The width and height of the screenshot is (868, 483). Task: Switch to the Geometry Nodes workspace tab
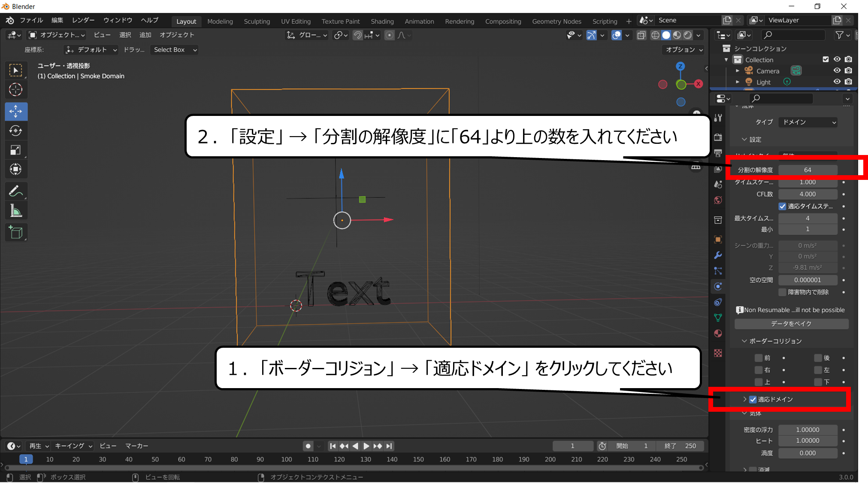point(556,21)
